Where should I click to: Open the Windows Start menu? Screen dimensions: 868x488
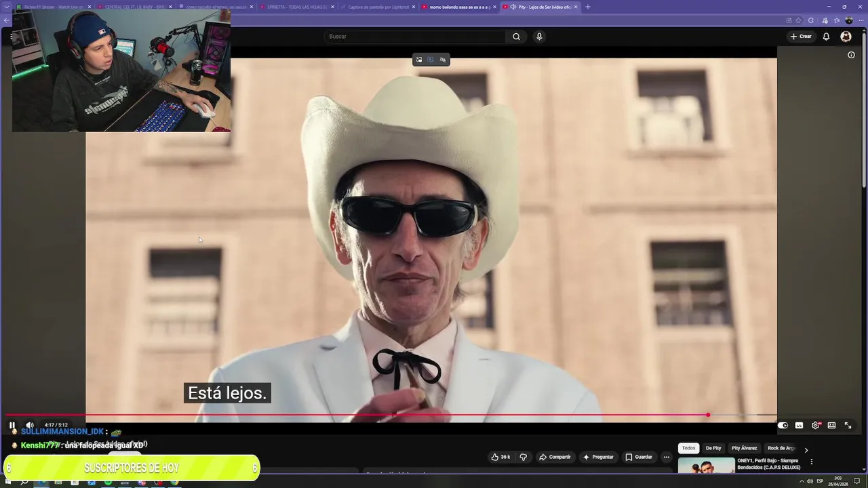8,482
